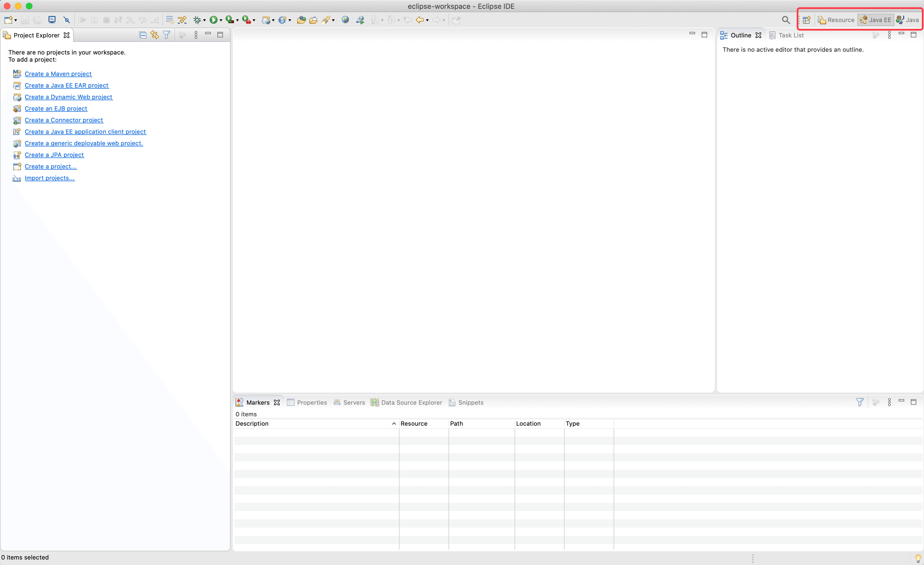Switch to the Java EE perspective
The image size is (924, 565).
point(875,20)
